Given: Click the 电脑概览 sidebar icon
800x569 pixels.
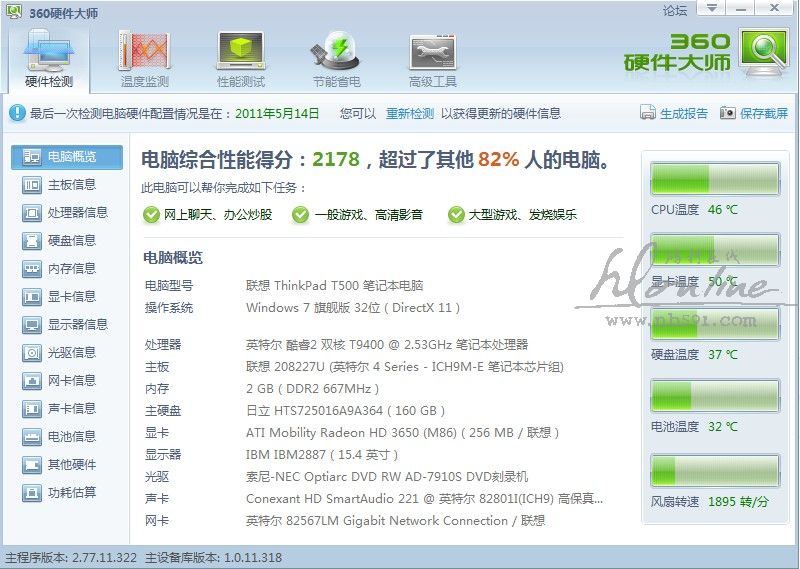Looking at the screenshot, I should (x=32, y=157).
